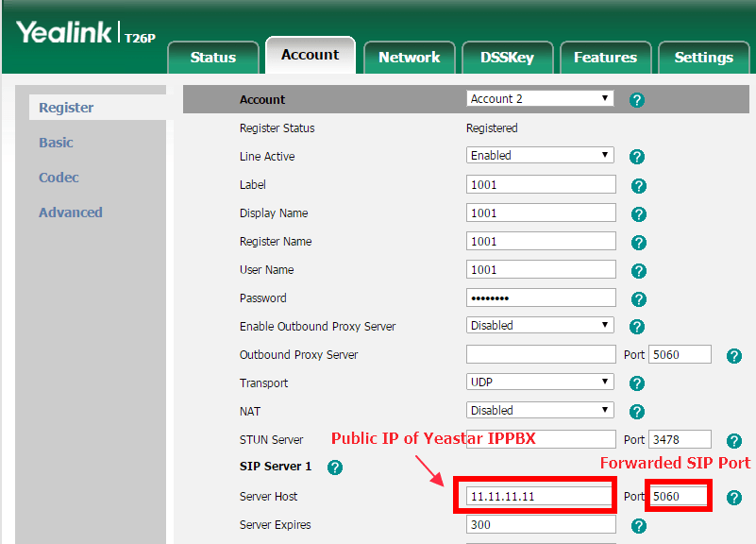Open help for the Password field
The image size is (756, 544).
click(637, 297)
